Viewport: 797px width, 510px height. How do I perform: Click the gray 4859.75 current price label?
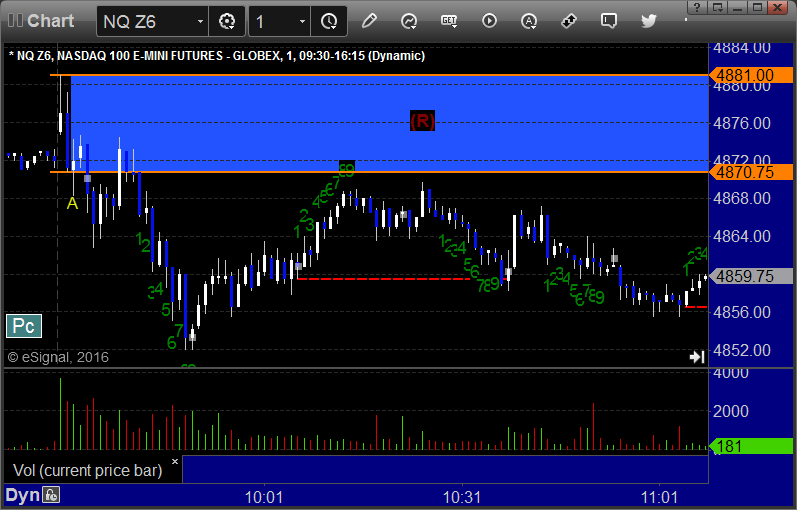click(x=751, y=276)
